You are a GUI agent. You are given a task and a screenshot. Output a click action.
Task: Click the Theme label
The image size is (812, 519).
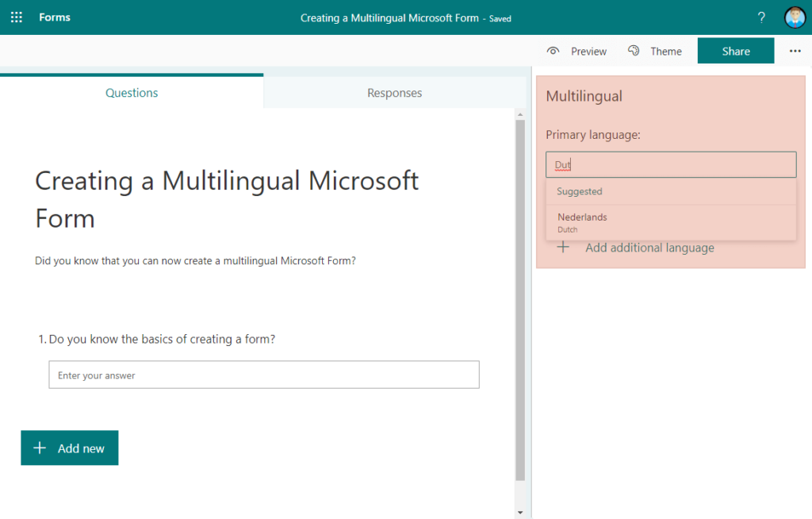pyautogui.click(x=666, y=52)
